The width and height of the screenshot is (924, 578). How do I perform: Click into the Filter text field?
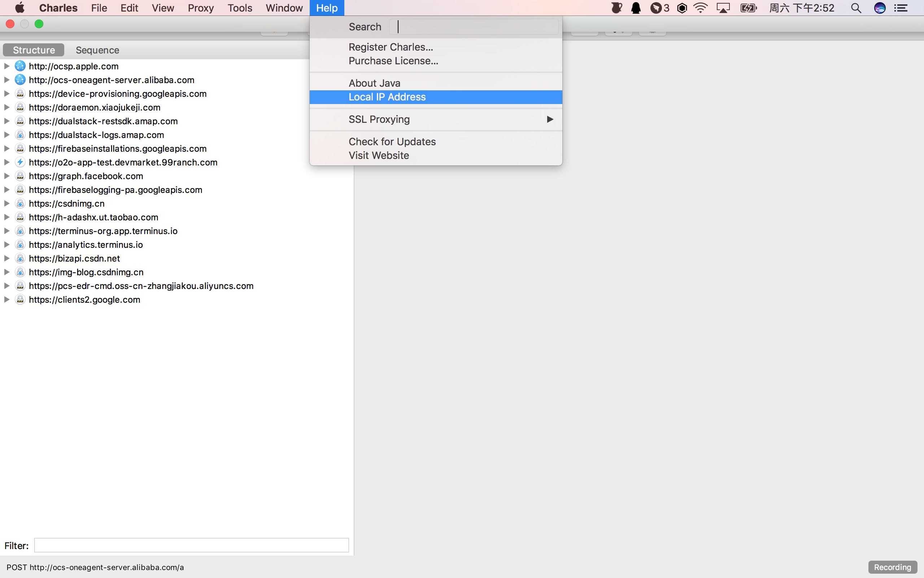[x=191, y=545]
